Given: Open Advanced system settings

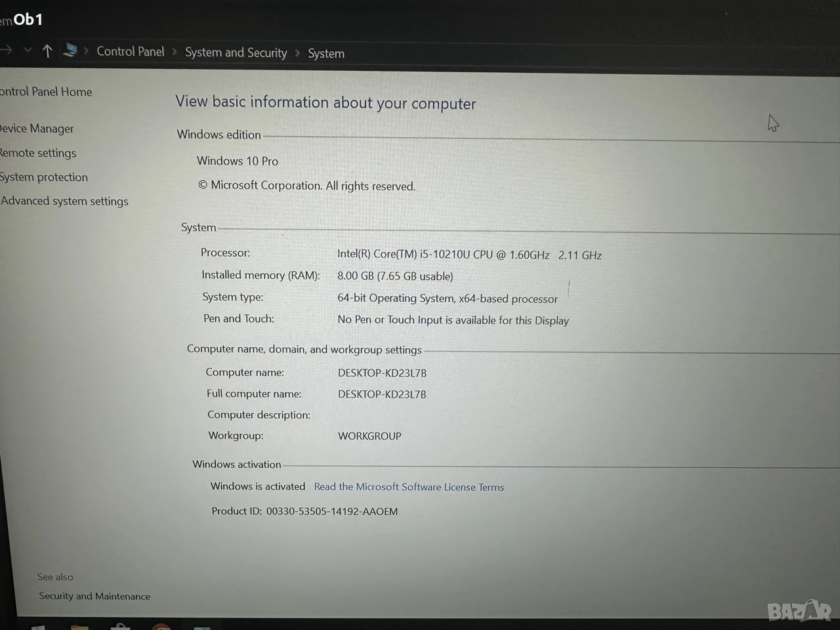Looking at the screenshot, I should [64, 201].
